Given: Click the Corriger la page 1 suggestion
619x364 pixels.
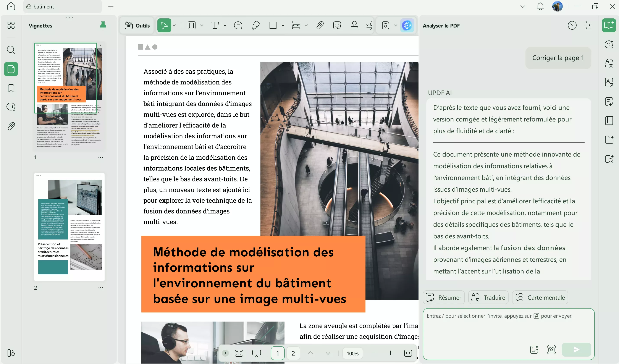Looking at the screenshot, I should (x=558, y=57).
